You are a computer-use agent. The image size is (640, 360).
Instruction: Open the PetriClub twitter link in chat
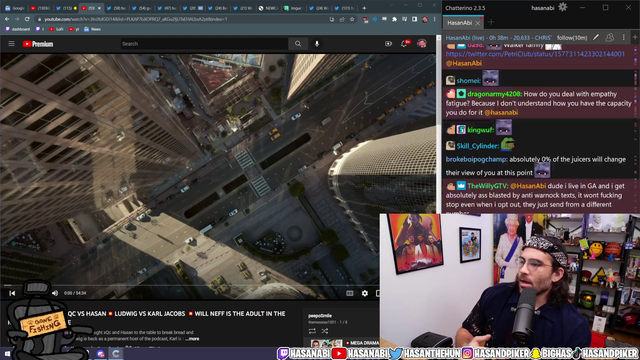pos(535,54)
